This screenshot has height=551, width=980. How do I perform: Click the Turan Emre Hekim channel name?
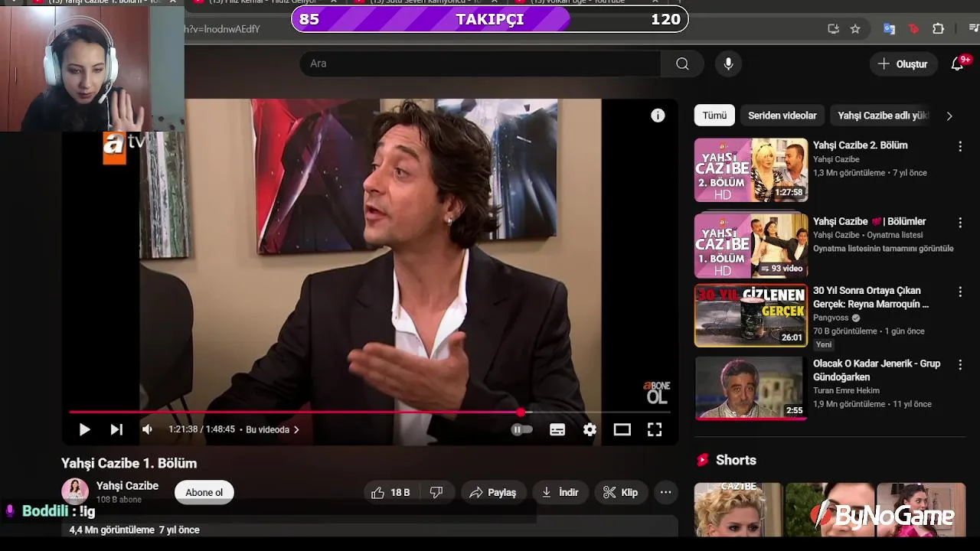click(x=846, y=390)
